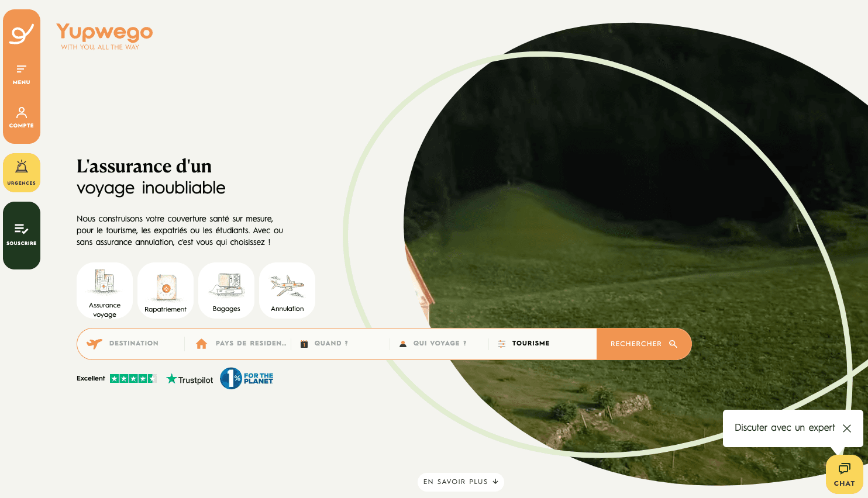The height and width of the screenshot is (498, 868).
Task: Open the Trustpilot logo link
Action: [190, 379]
